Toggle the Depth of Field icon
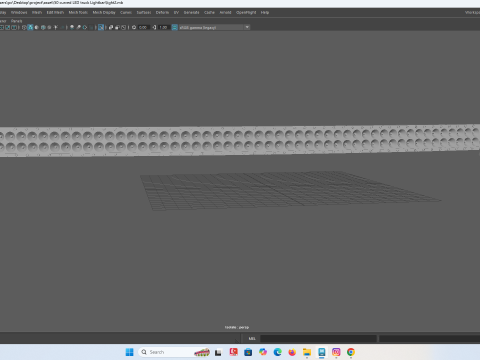Viewport: 480px width, 360px height. point(91,27)
